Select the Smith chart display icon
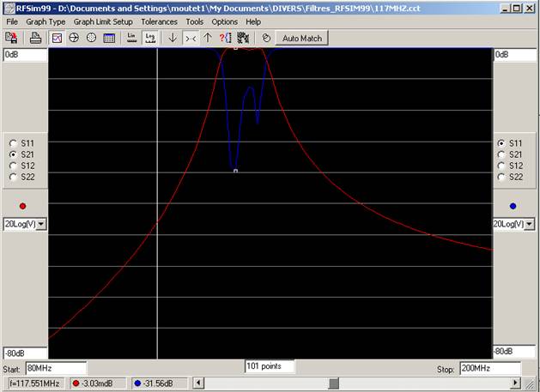540x392 pixels. click(x=74, y=38)
